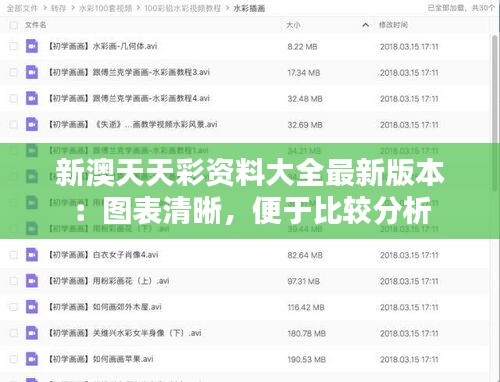The height and width of the screenshot is (382, 500).
Task: Open file 如何画郊外木屋.avi
Action: point(105,307)
